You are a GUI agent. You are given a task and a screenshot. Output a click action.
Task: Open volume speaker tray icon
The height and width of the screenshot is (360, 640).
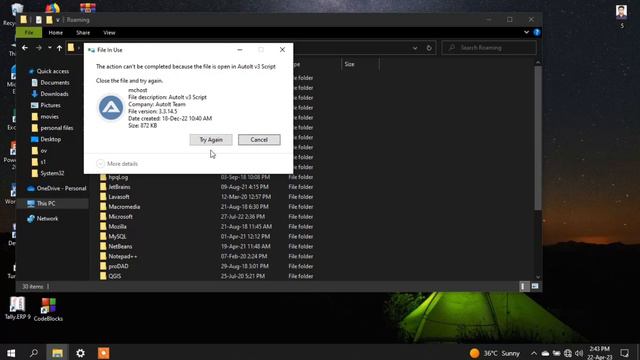click(579, 353)
